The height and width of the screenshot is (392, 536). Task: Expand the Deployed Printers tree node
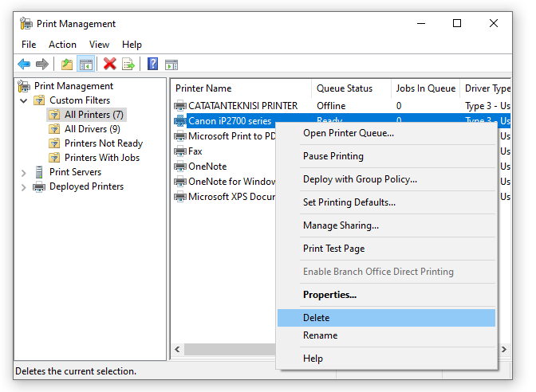point(24,186)
